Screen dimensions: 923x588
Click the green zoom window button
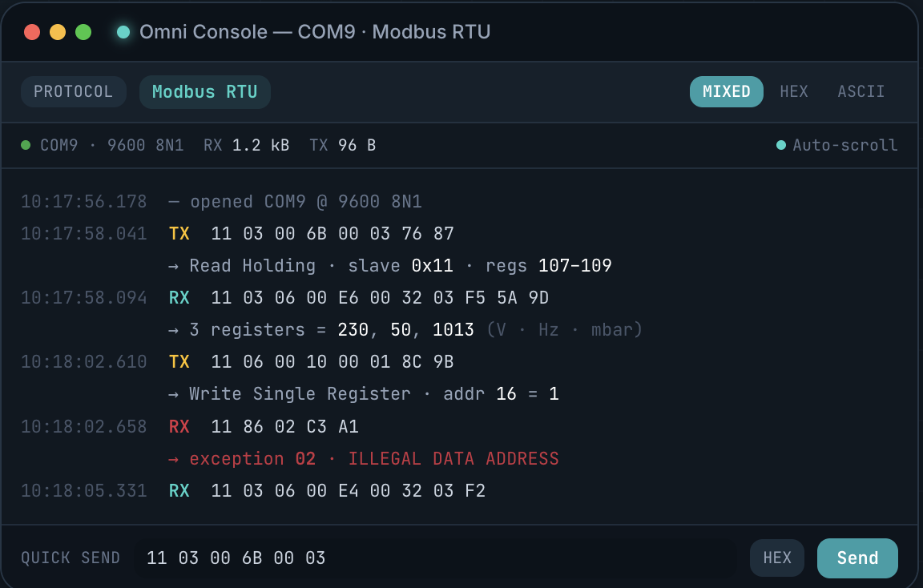pos(83,32)
